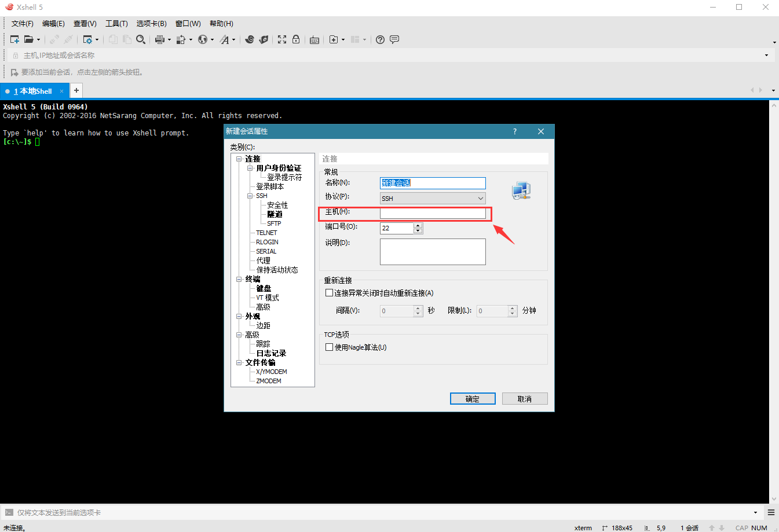Click the Disconnect plug toolbar icon
The height and width of the screenshot is (532, 779).
point(54,39)
